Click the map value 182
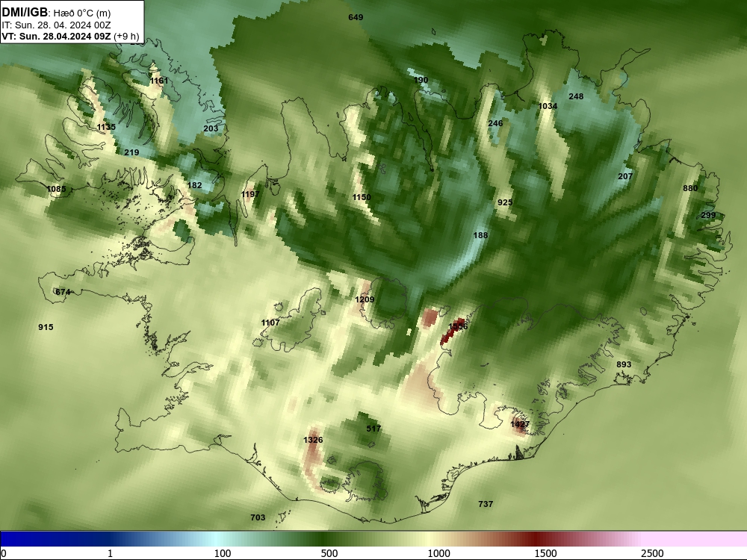The width and height of the screenshot is (747, 560). point(194,186)
